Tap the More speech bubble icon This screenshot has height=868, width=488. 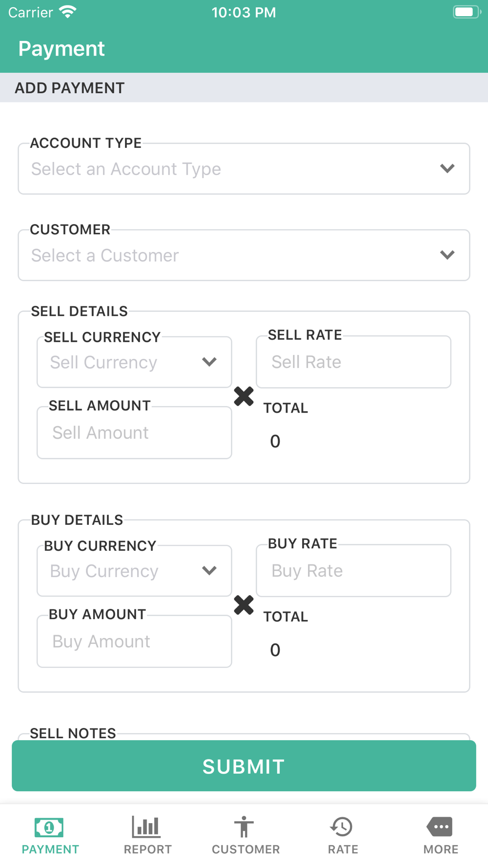440,827
